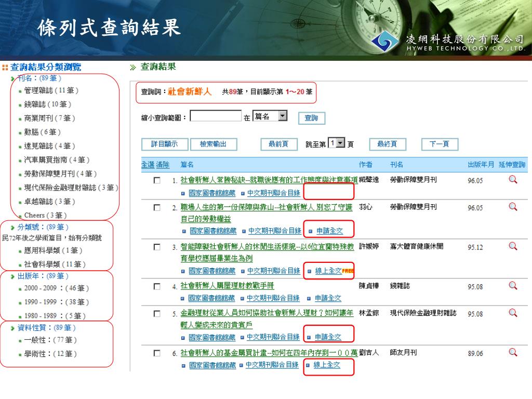Viewport: 532px width, 399px height.
Task: Open 國家圖書館館藏 link under result 3
Action: pos(212,271)
